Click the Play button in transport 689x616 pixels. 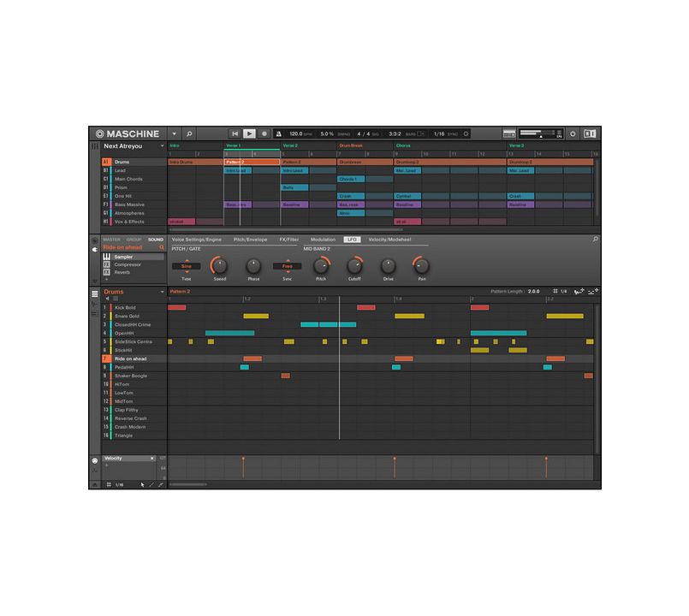pos(249,133)
